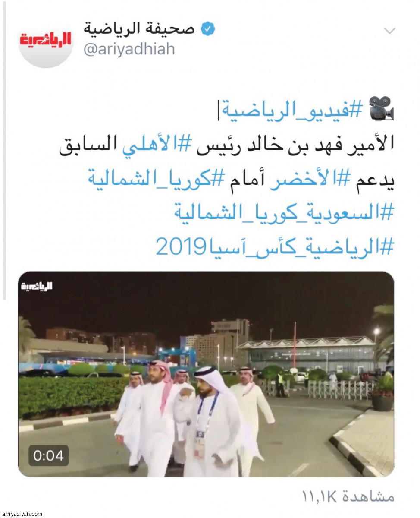This screenshot has height=518, width=420.
Task: Open the tweet options chevron menu
Action: tap(390, 31)
